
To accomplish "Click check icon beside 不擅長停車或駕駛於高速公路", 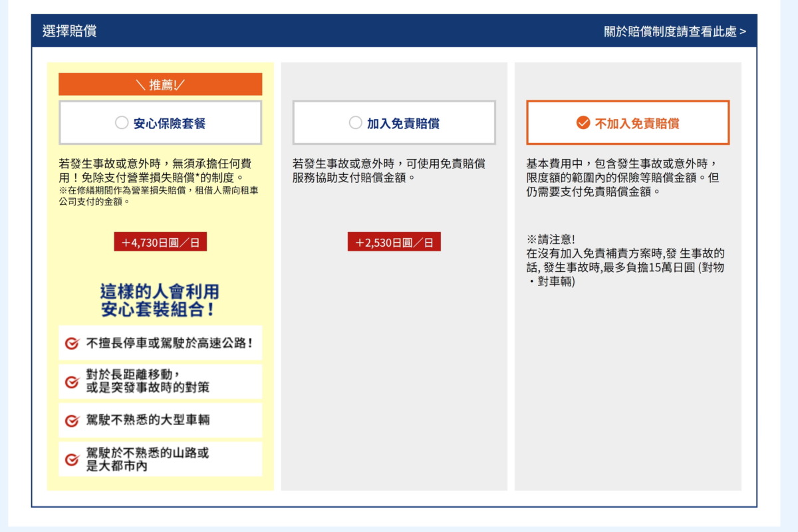I will (x=72, y=344).
